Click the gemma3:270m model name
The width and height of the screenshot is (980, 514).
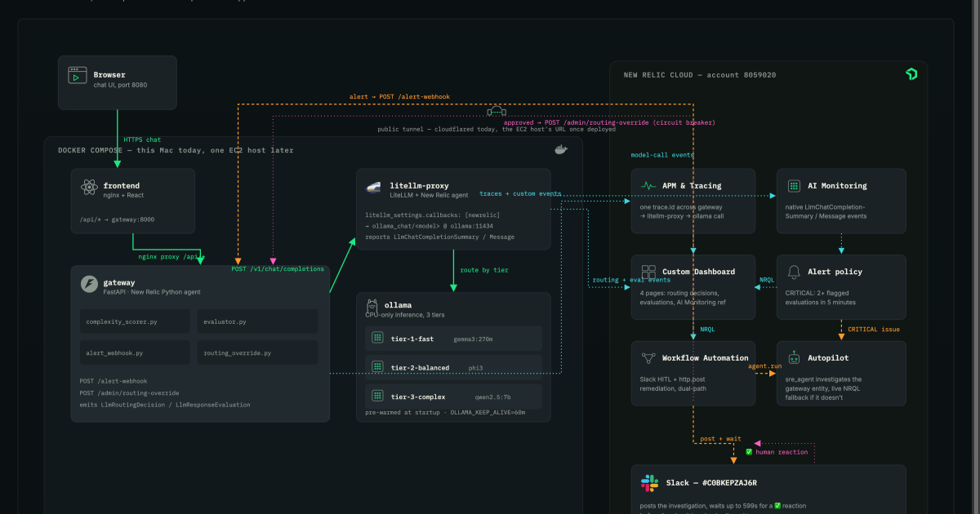[472, 339]
